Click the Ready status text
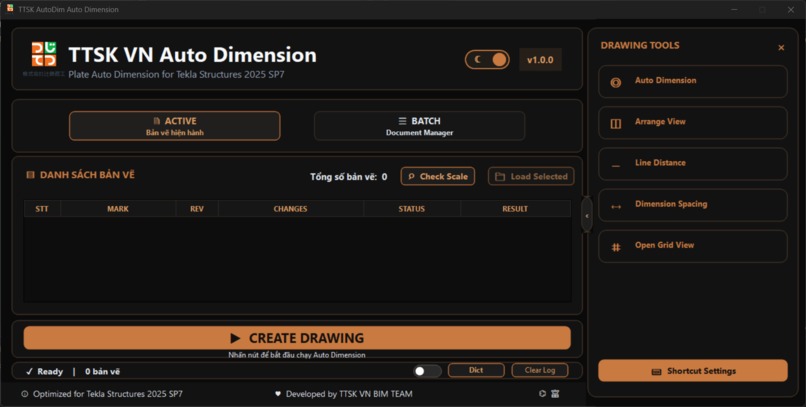This screenshot has height=407, width=806. [x=50, y=372]
